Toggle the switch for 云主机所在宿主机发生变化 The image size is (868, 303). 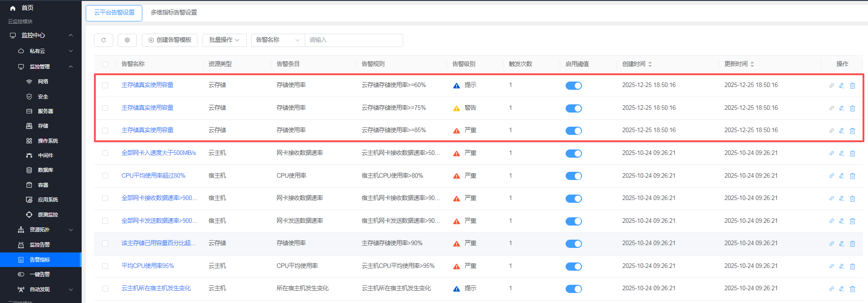[573, 289]
